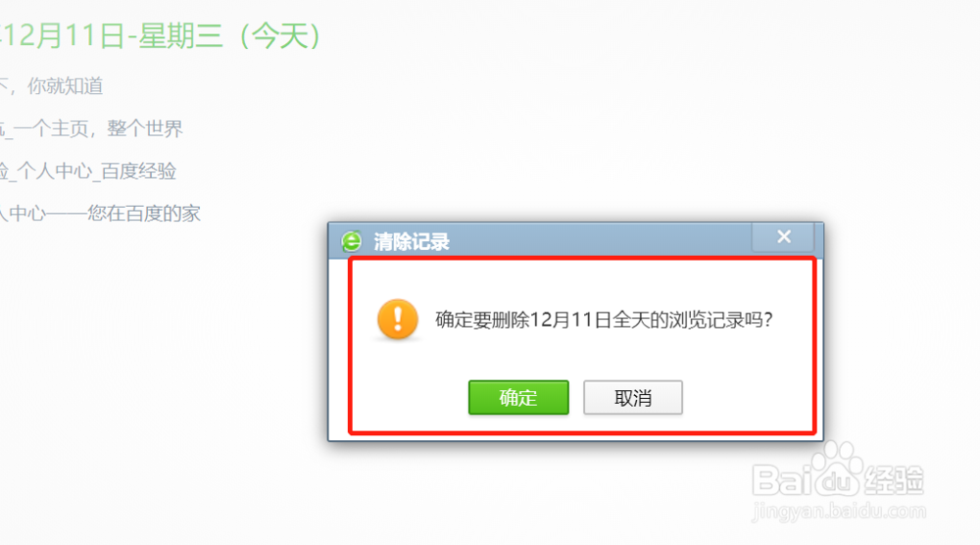Click the green browser logo in dialog title
This screenshot has width=980, height=545.
351,241
